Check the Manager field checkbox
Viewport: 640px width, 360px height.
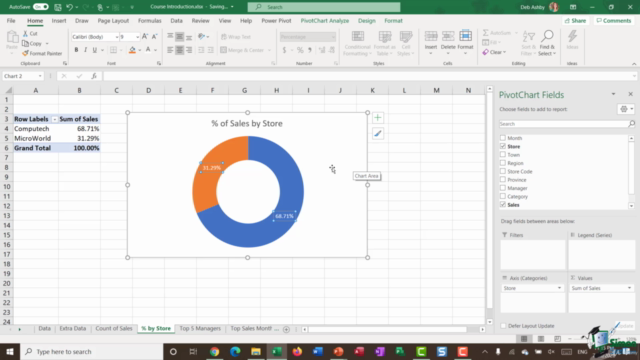click(x=503, y=188)
